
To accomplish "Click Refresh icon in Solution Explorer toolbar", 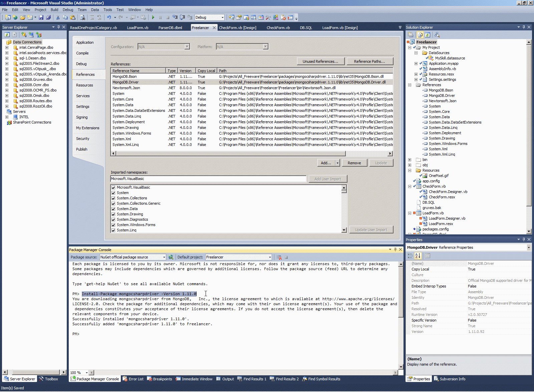I will [x=428, y=35].
